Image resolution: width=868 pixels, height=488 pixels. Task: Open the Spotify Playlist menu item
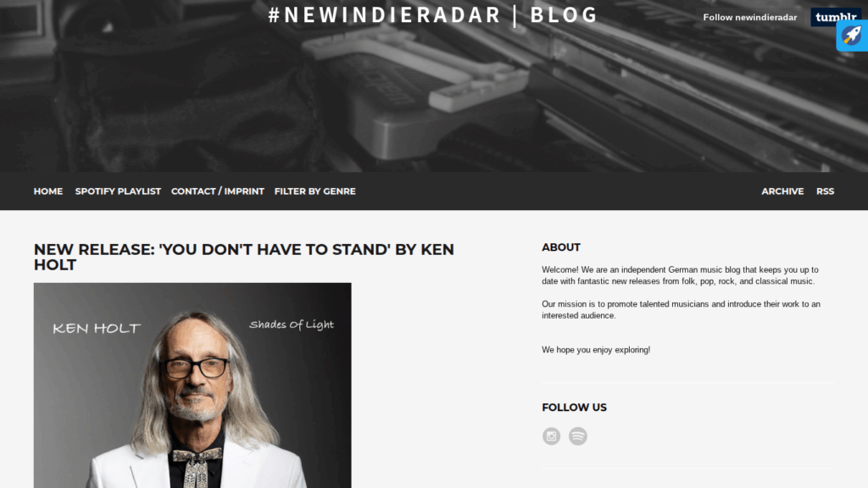tap(118, 191)
